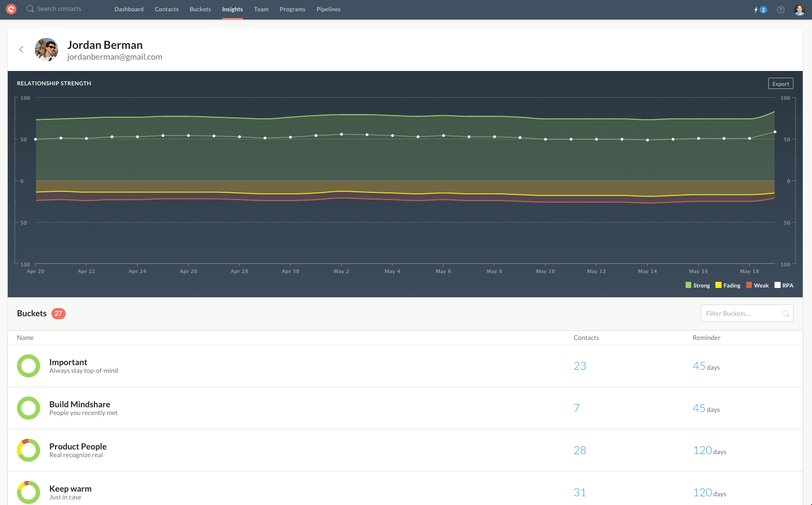The image size is (812, 505).
Task: Click the back chevron beside Jordan Berman
Action: 21,49
